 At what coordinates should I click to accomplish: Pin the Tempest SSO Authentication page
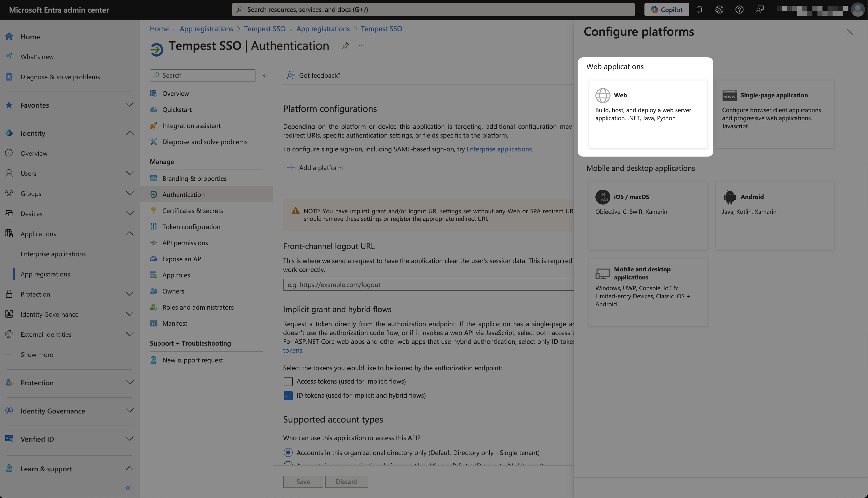coord(345,46)
